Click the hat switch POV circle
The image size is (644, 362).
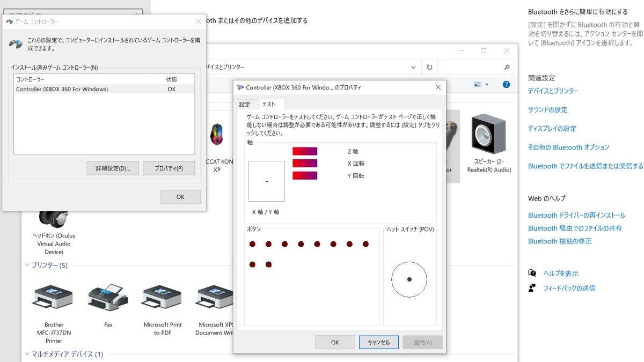pyautogui.click(x=409, y=279)
